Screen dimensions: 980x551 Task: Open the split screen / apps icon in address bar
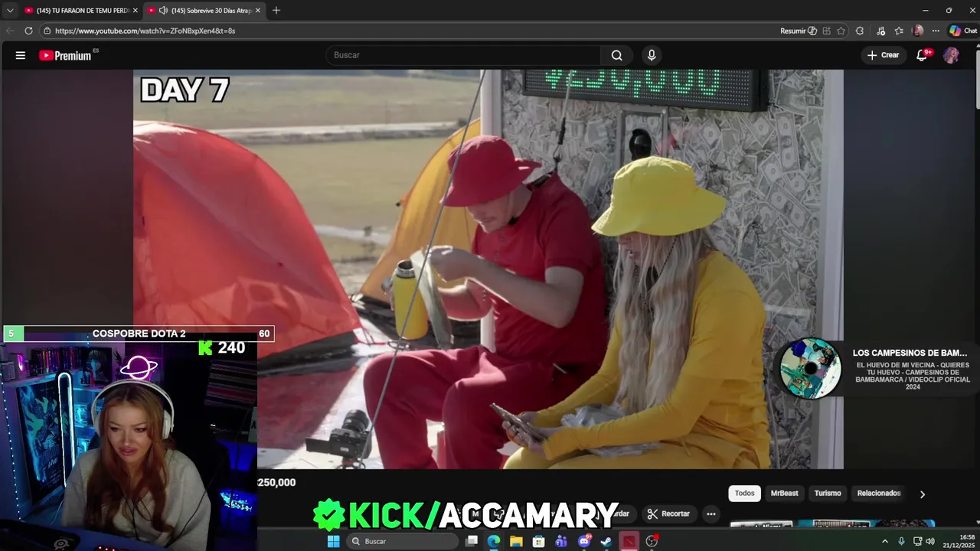pyautogui.click(x=827, y=31)
